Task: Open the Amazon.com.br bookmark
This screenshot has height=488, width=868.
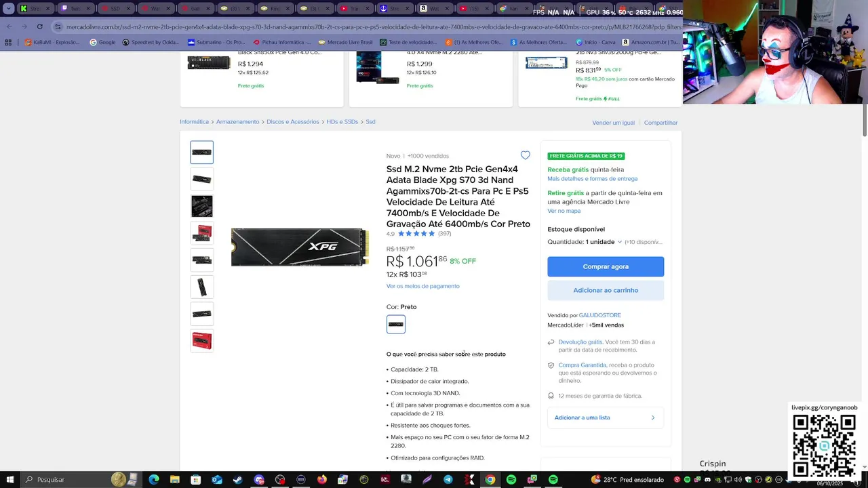Action: (x=650, y=42)
